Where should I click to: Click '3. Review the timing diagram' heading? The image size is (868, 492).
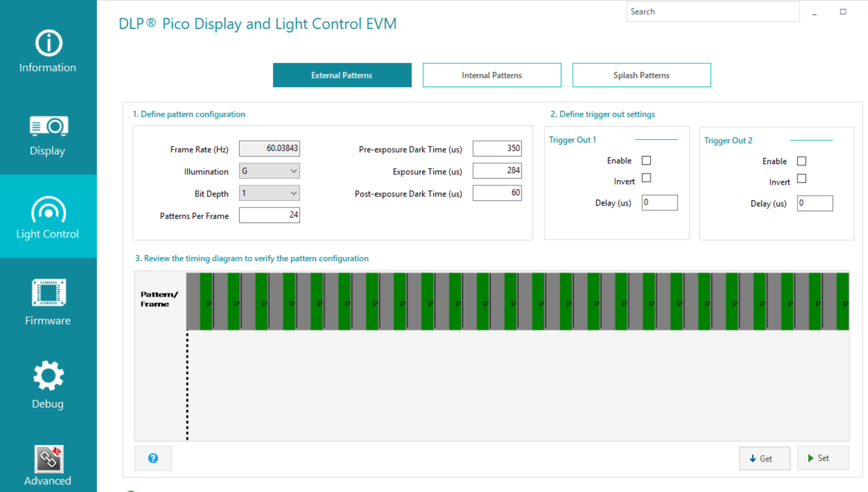coord(252,258)
